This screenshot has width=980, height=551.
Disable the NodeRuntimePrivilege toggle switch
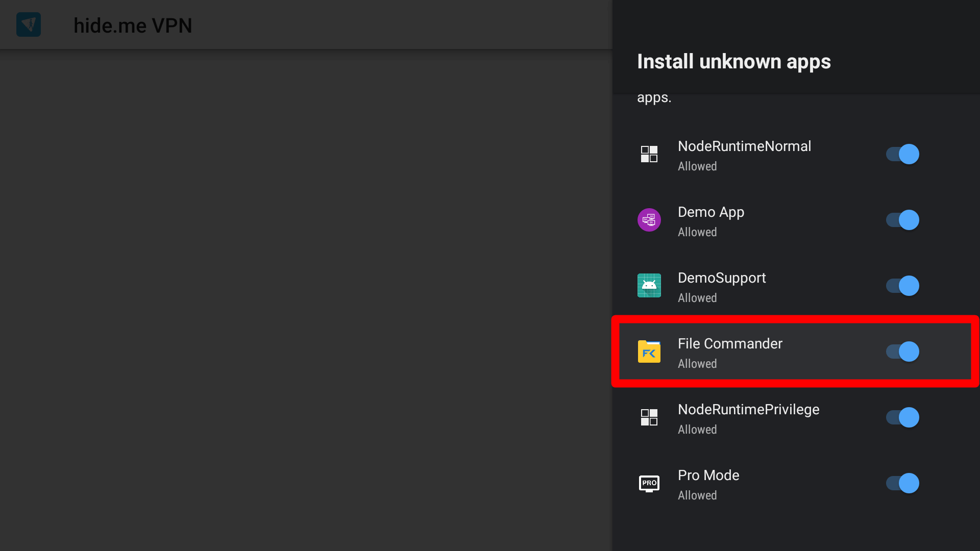(902, 417)
